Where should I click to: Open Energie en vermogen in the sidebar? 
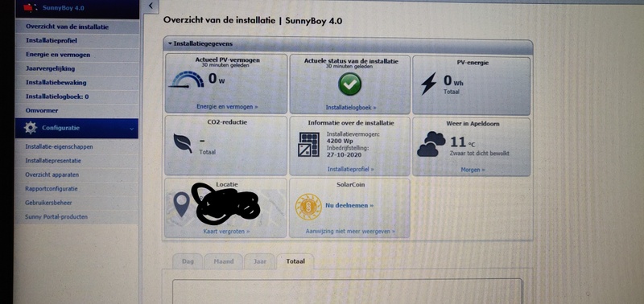(x=76, y=55)
